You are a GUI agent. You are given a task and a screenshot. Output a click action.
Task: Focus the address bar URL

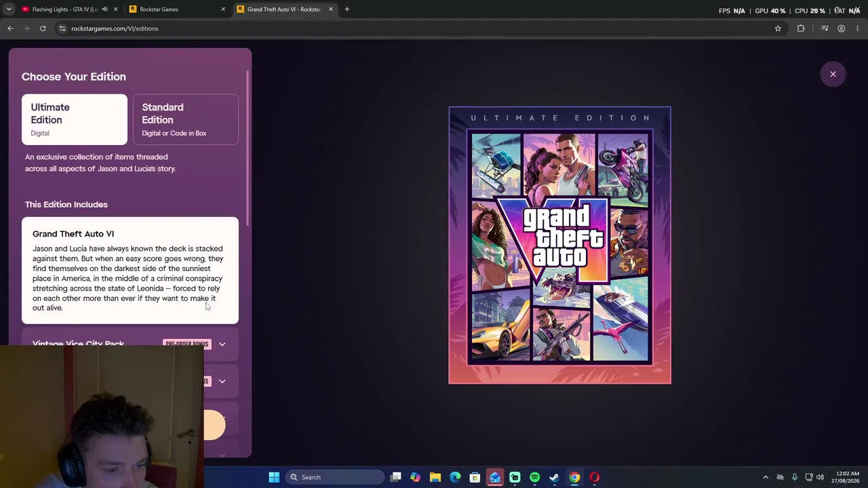click(115, 28)
